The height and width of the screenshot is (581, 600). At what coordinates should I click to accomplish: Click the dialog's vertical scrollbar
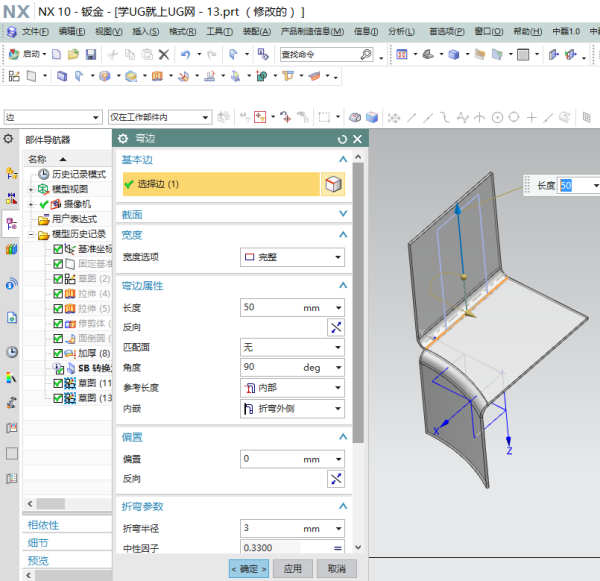point(357,300)
